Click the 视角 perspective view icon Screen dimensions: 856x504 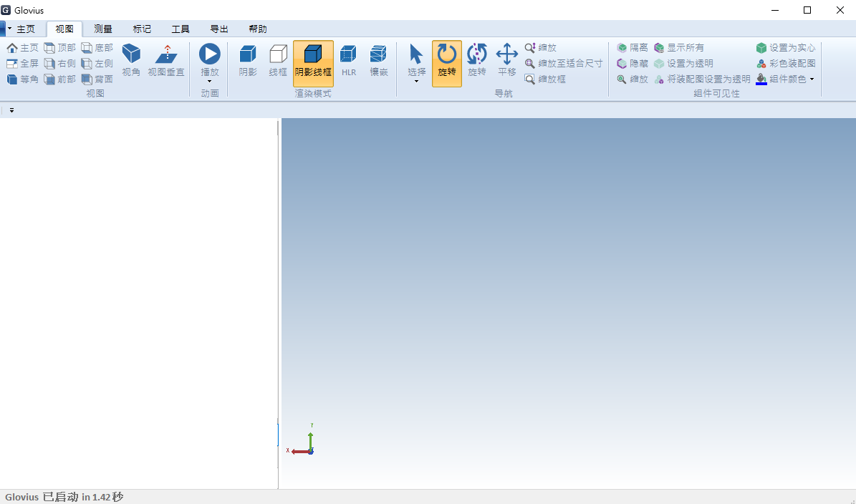tap(131, 55)
